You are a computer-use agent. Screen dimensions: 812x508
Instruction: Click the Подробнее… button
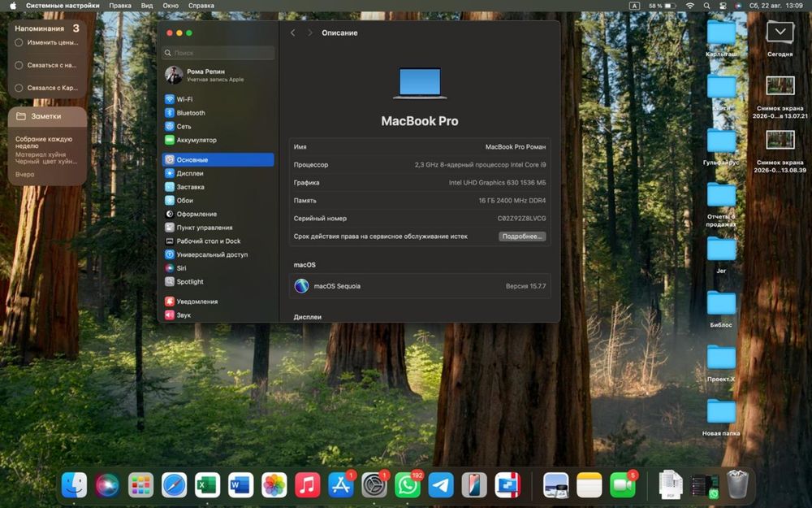click(x=522, y=237)
